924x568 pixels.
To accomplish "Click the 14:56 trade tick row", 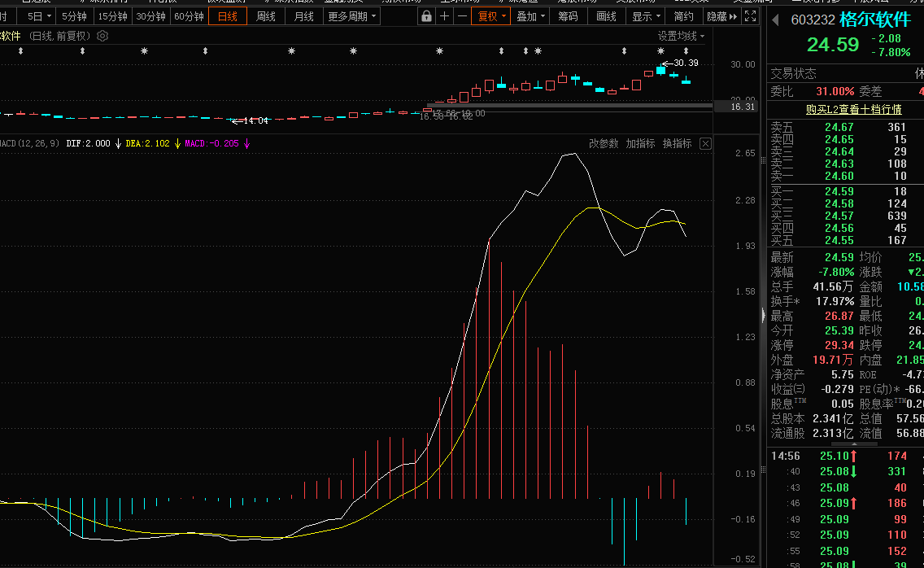I will click(x=846, y=456).
